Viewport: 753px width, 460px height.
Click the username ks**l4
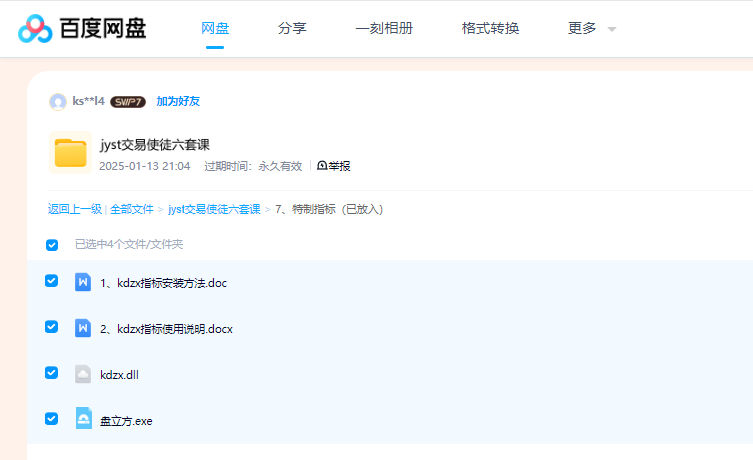88,101
